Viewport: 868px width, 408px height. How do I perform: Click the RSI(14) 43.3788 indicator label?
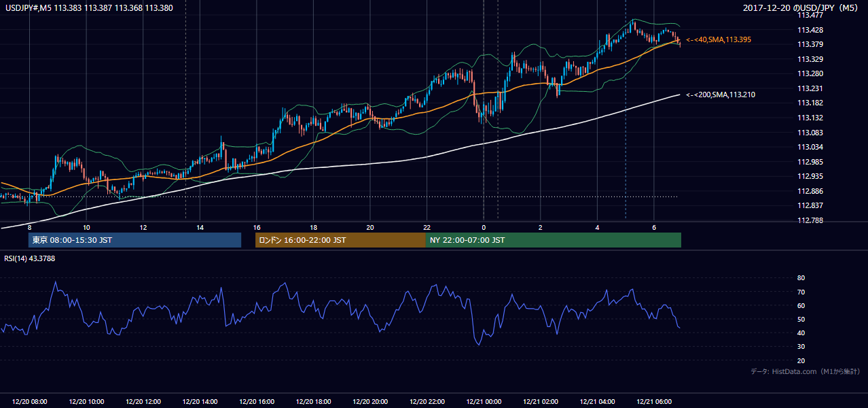tap(30, 258)
